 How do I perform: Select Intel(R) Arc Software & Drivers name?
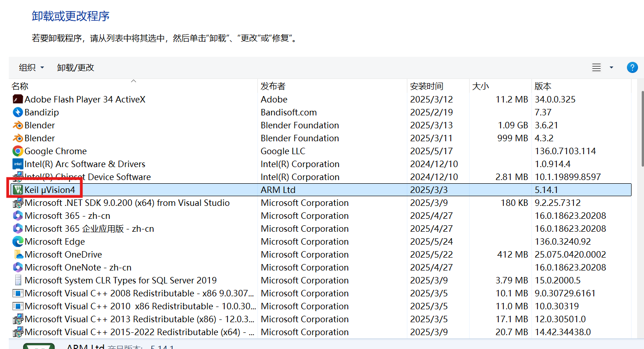click(x=85, y=164)
